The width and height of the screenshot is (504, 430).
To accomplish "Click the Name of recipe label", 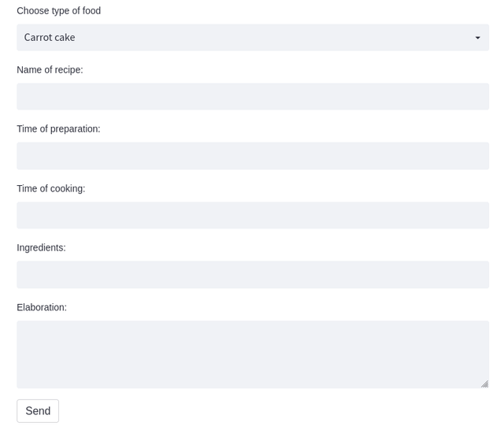I will click(50, 70).
